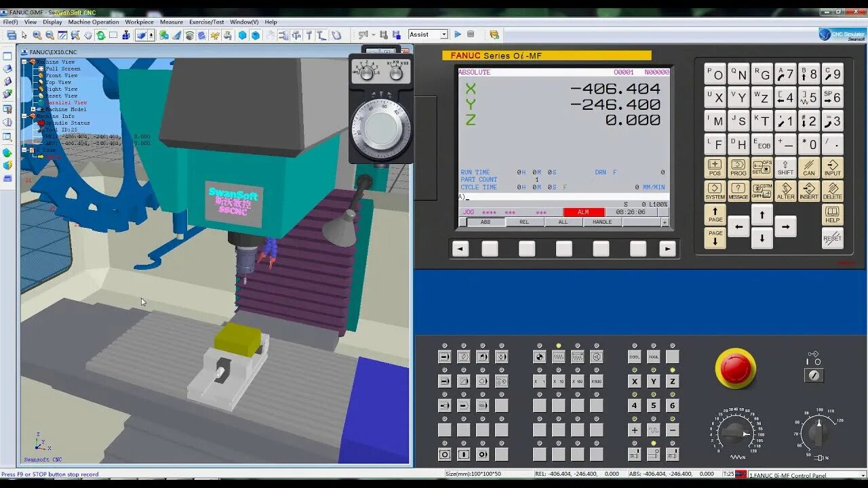868x488 pixels.
Task: Select the Z axis button on operator panel
Action: click(x=673, y=382)
